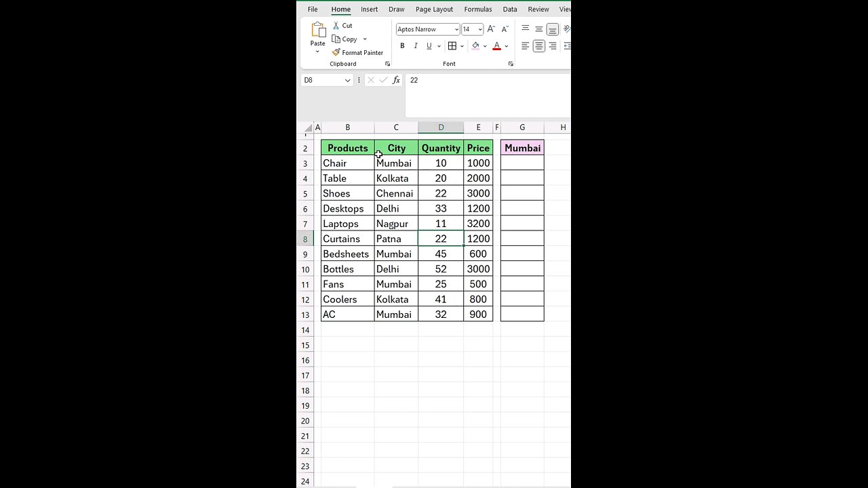The height and width of the screenshot is (488, 868).
Task: Set Middle Align vertical alignment
Action: point(539,29)
